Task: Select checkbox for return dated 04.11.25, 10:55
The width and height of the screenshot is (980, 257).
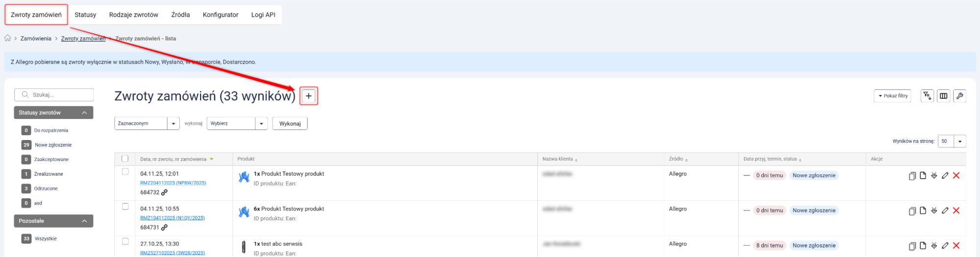Action: (x=125, y=207)
